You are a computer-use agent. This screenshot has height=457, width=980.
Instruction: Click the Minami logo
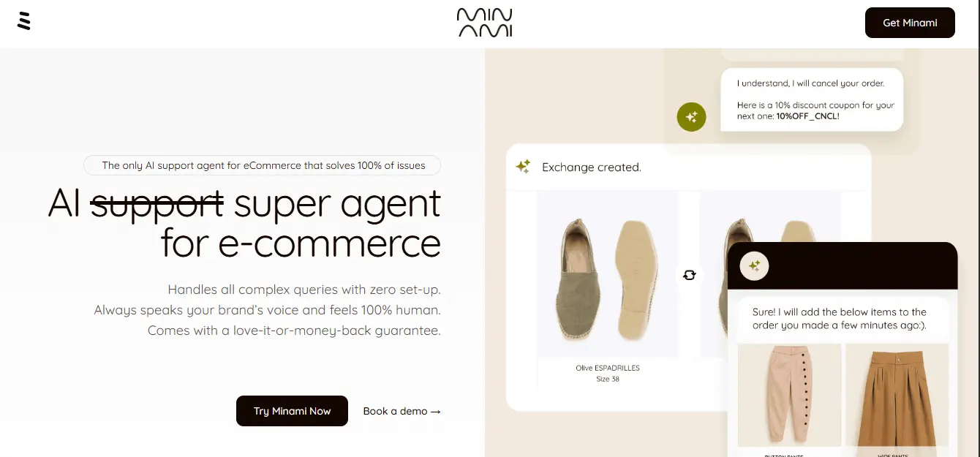pos(484,23)
